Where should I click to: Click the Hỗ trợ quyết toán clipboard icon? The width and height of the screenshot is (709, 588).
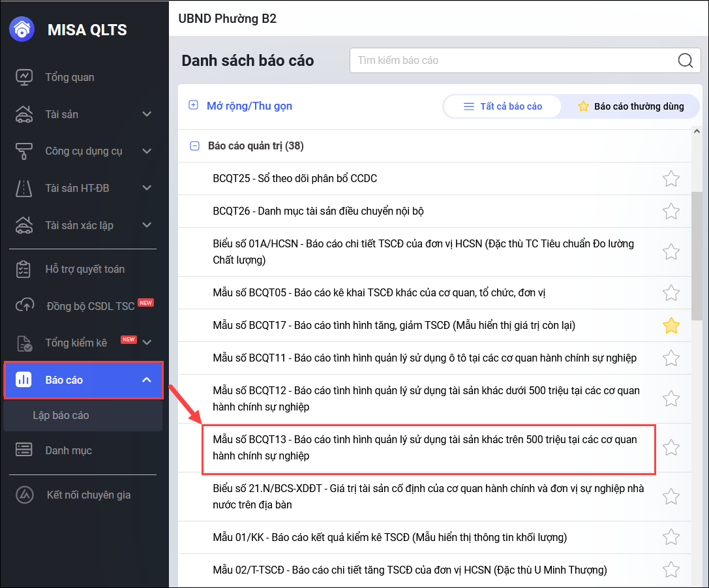pyautogui.click(x=23, y=269)
